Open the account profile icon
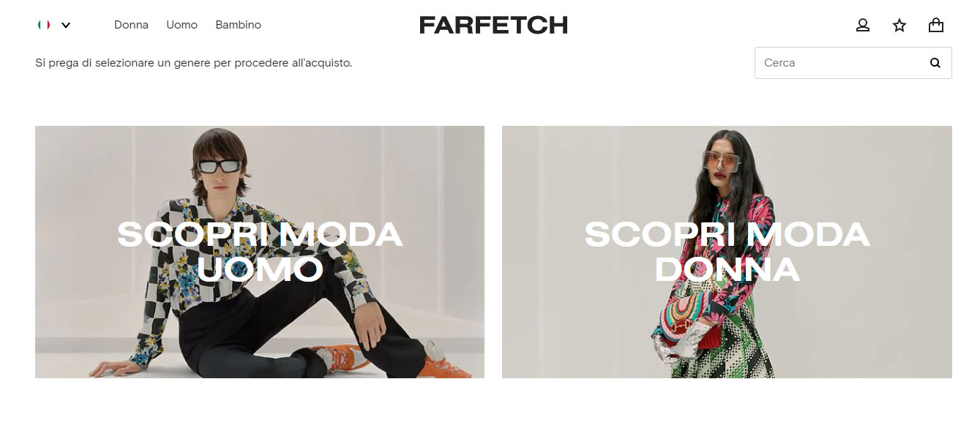The image size is (980, 428). (863, 26)
